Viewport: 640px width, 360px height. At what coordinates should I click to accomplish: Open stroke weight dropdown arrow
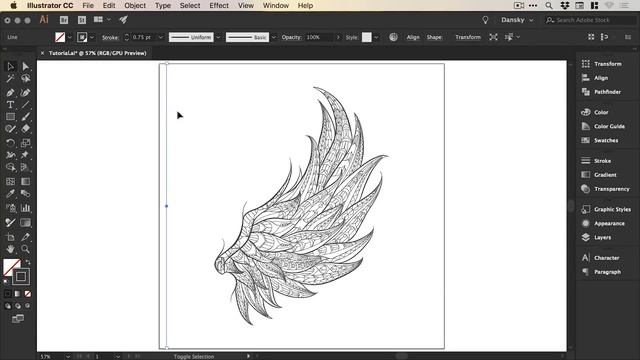tap(161, 37)
